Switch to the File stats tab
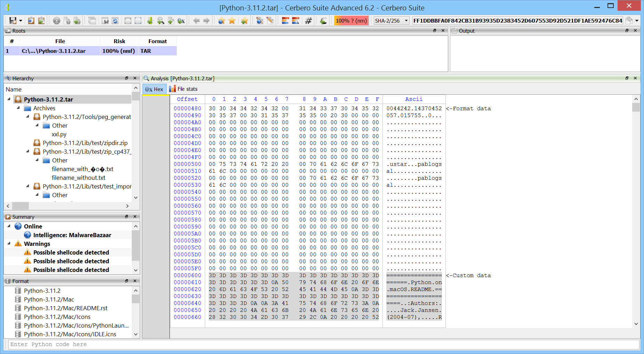 coord(184,89)
